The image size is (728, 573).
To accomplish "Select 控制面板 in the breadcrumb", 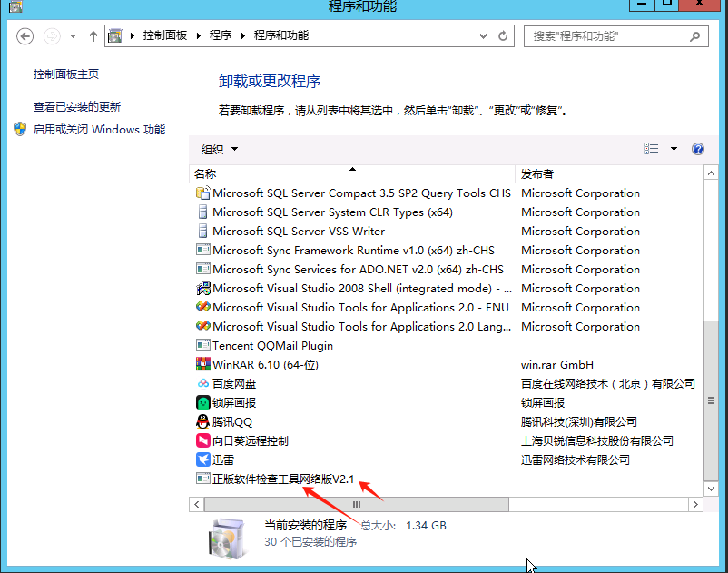I will [x=165, y=35].
